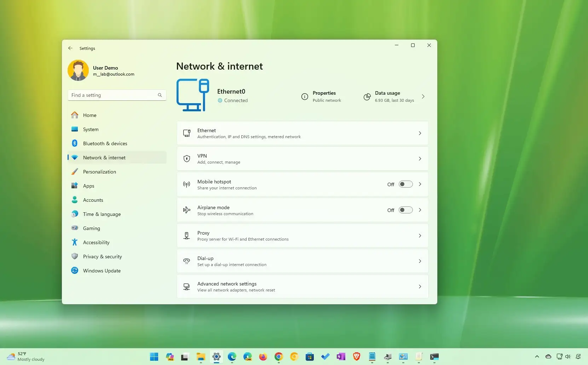Expand the Ethernet row chevron
Viewport: 588px width, 365px height.
pos(420,133)
